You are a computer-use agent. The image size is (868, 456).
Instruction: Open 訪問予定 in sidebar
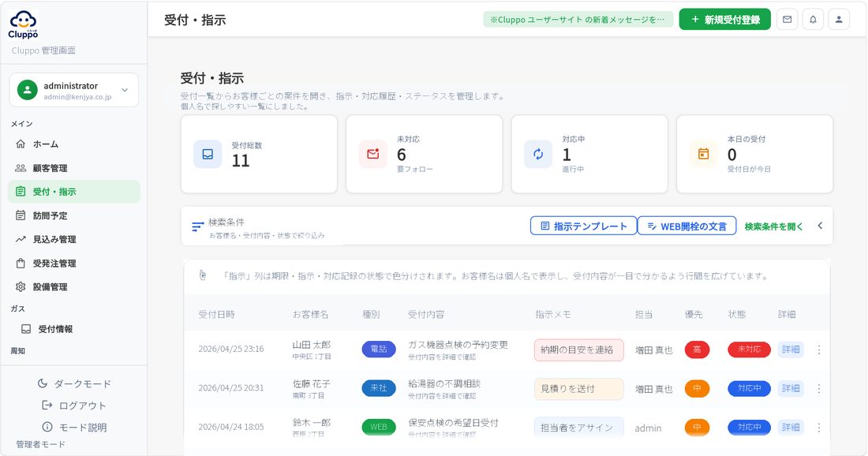(74, 215)
